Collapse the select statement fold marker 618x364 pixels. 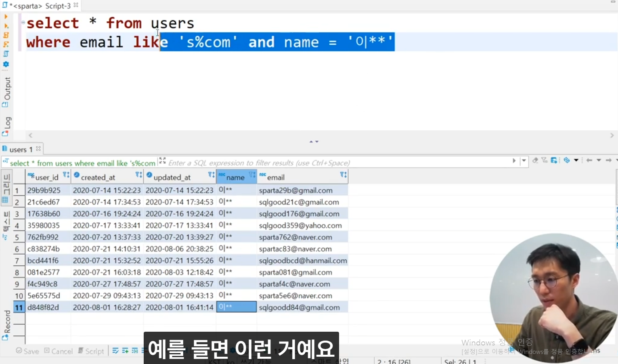(x=23, y=22)
